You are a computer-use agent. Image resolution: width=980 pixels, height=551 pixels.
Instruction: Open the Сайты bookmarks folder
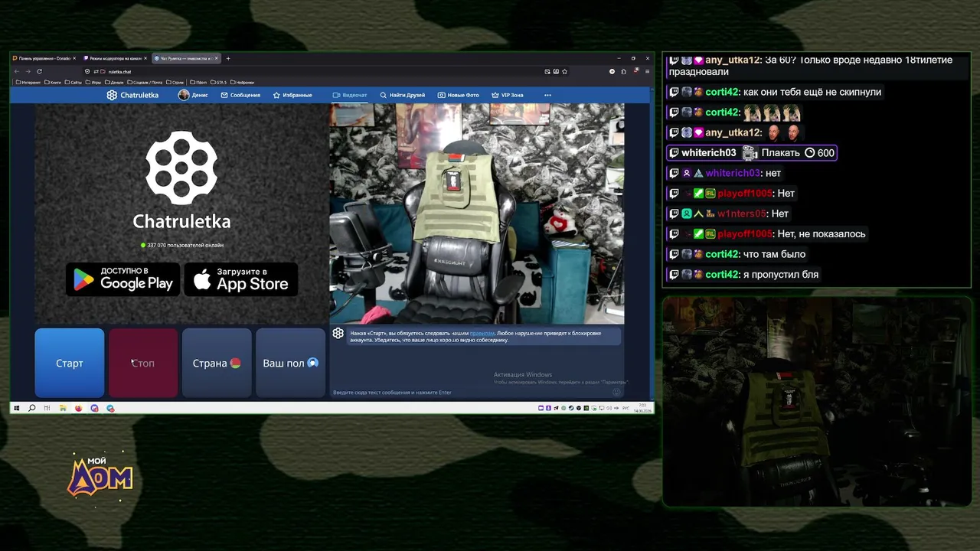click(x=73, y=82)
